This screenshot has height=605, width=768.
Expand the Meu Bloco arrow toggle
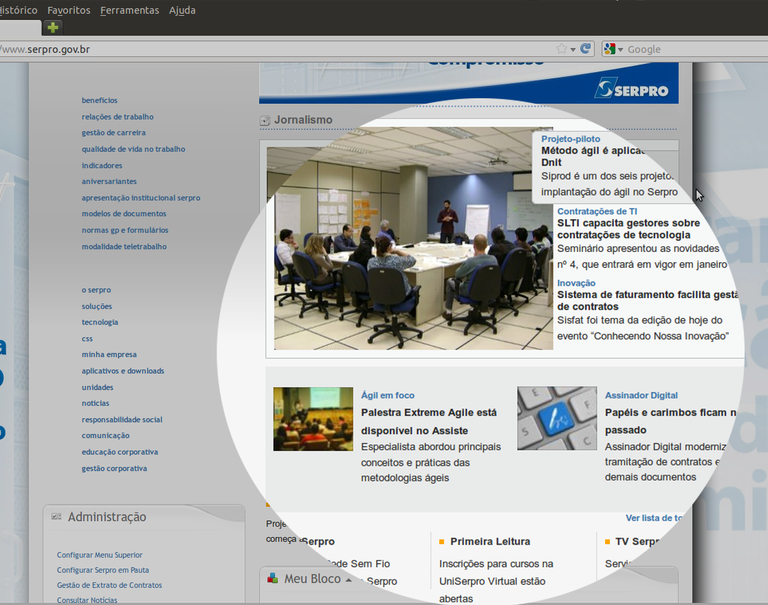tap(349, 580)
